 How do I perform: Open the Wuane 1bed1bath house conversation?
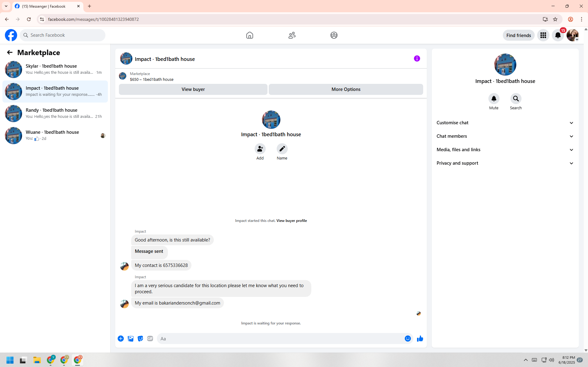pyautogui.click(x=55, y=136)
